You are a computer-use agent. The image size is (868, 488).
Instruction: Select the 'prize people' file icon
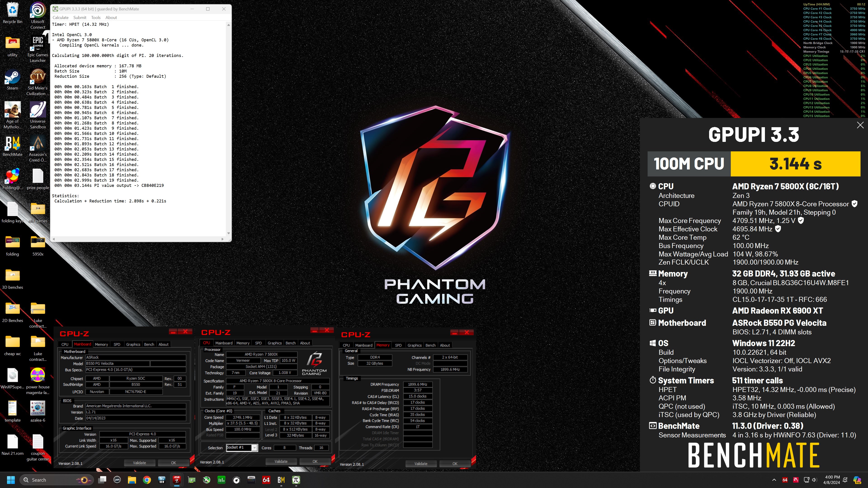(x=38, y=179)
